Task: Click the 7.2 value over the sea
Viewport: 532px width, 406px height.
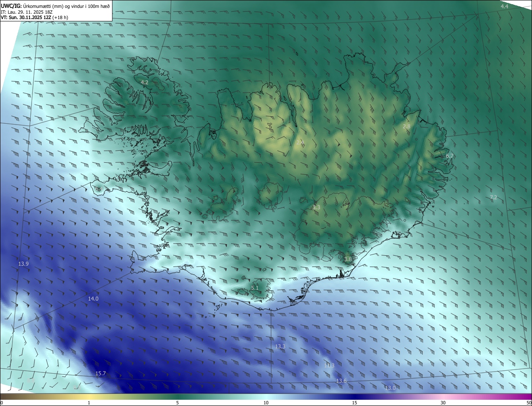Action: coord(493,197)
